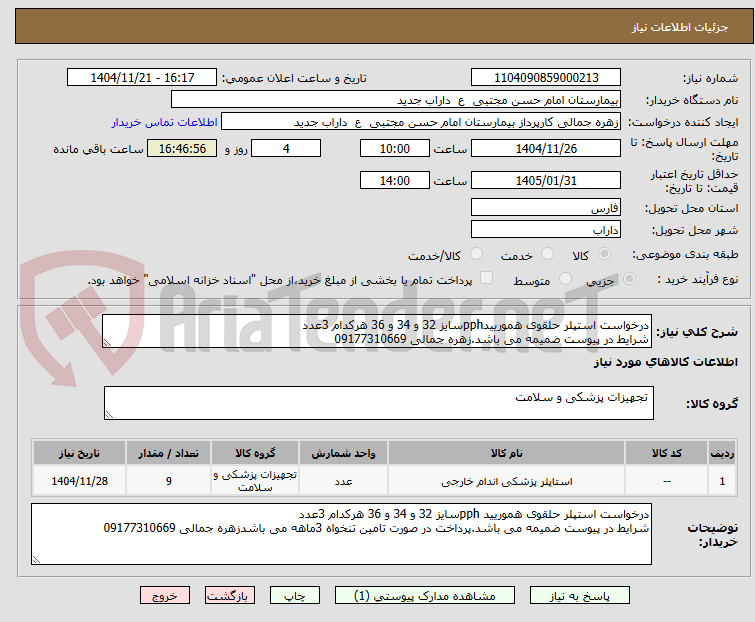The image size is (755, 622).
Task: Click the unit cell عدد
Action: click(343, 481)
